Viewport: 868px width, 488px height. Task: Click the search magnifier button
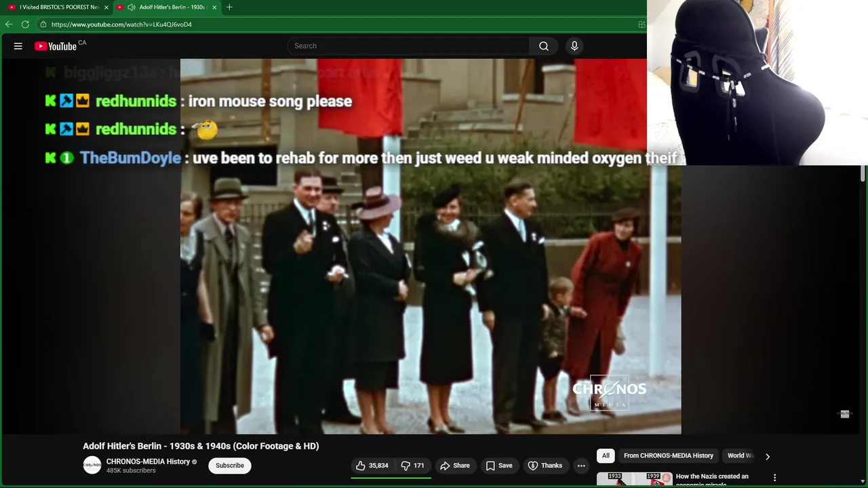(x=544, y=46)
